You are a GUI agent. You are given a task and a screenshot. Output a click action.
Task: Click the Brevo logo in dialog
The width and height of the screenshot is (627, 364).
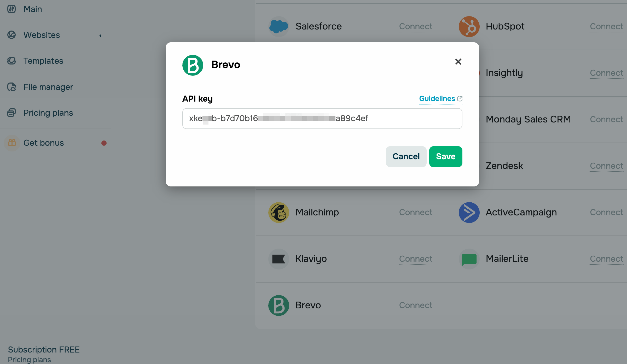coord(193,65)
